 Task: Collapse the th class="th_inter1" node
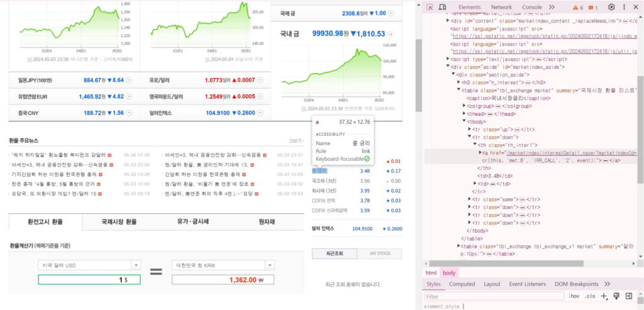[475, 145]
